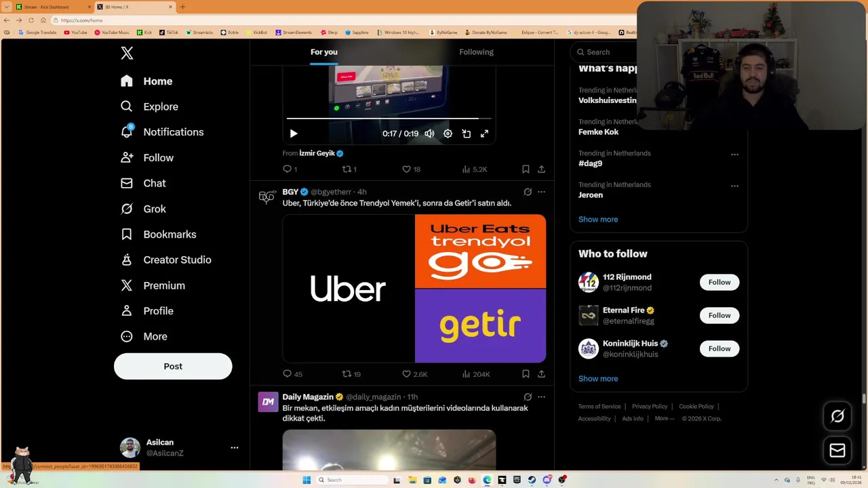Open Profile from the sidebar
Screen dimensions: 868x488
pos(148,311)
